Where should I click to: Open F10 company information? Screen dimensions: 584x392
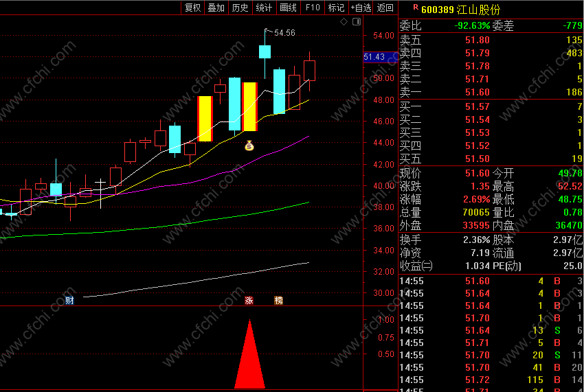click(x=313, y=8)
